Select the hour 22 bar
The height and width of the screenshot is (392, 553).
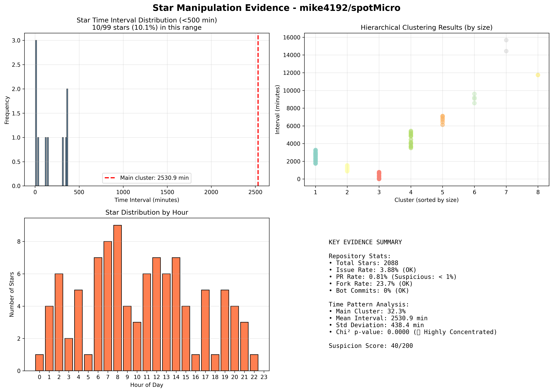pyautogui.click(x=254, y=363)
